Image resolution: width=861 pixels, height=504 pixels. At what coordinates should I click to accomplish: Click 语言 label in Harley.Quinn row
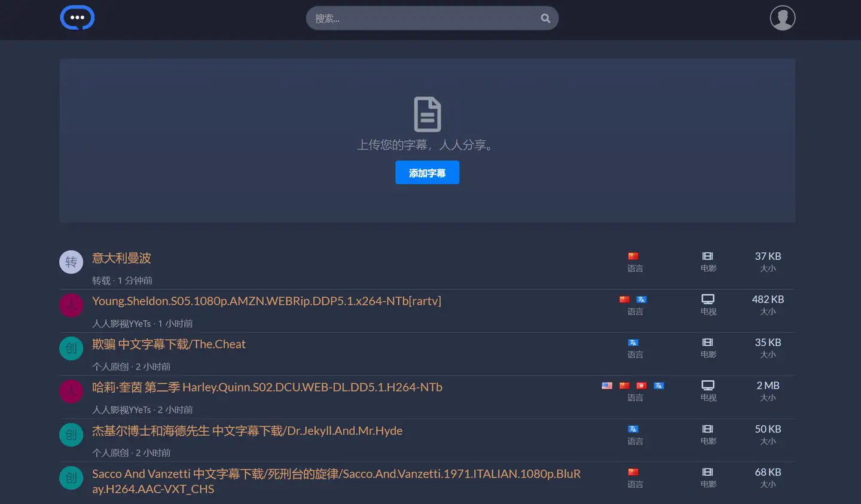(635, 398)
